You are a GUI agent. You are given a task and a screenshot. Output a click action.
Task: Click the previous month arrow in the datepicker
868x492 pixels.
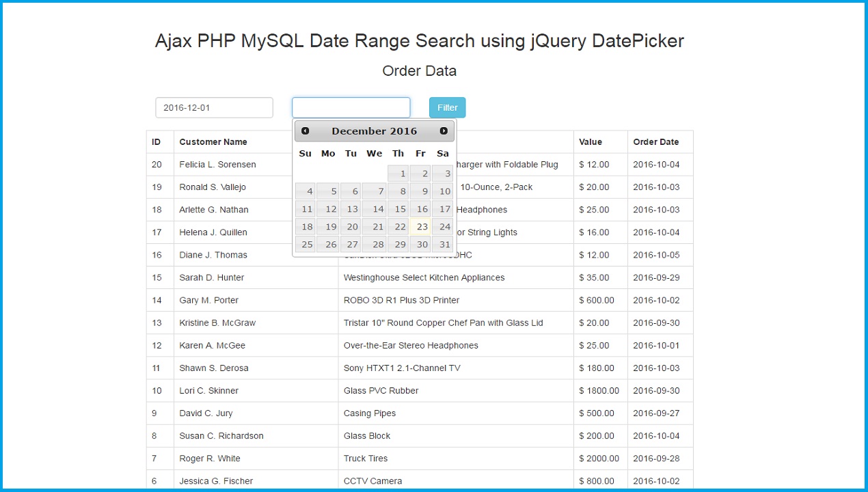[x=305, y=131]
